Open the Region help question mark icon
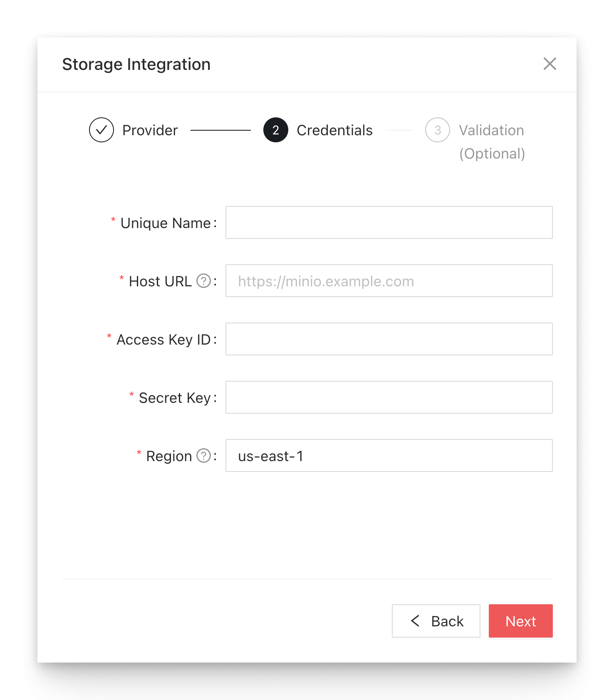Screen dimensions: 614x700 (x=203, y=456)
